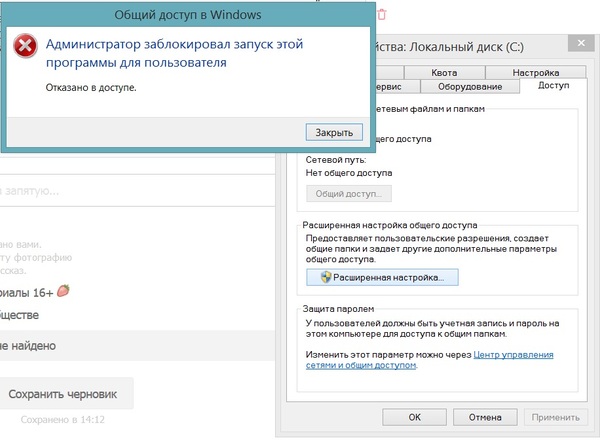The width and height of the screenshot is (600, 440).
Task: Click the red trash bin icon
Action: tap(381, 14)
